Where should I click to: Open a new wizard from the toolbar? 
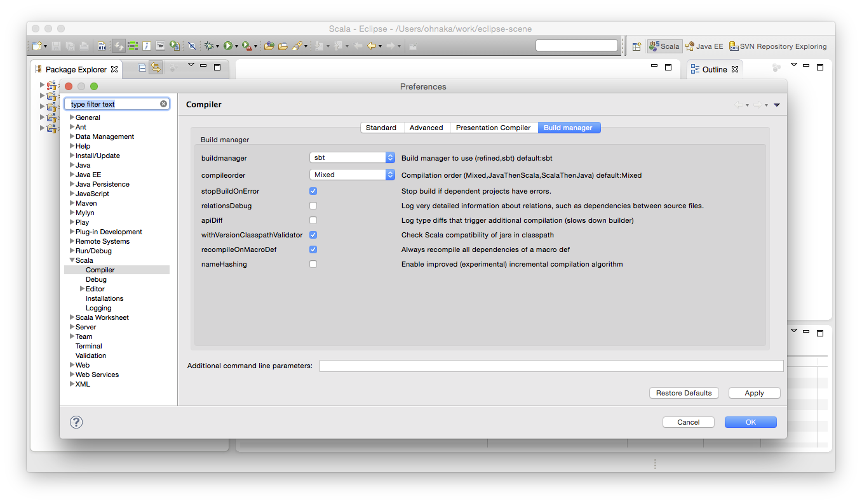click(36, 45)
